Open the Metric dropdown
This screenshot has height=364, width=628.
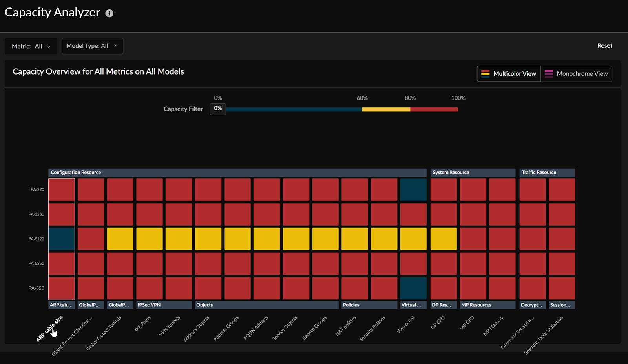click(31, 46)
